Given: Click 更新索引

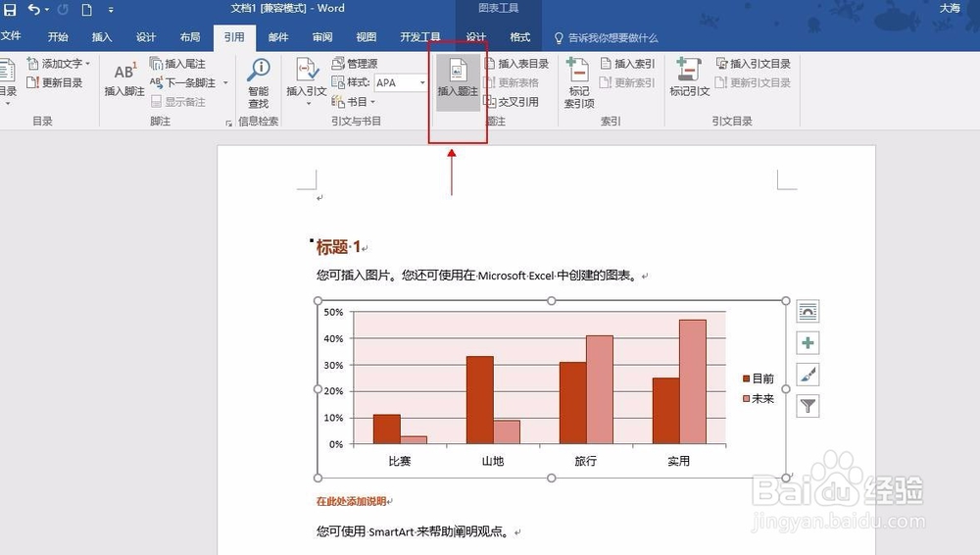Looking at the screenshot, I should point(627,82).
